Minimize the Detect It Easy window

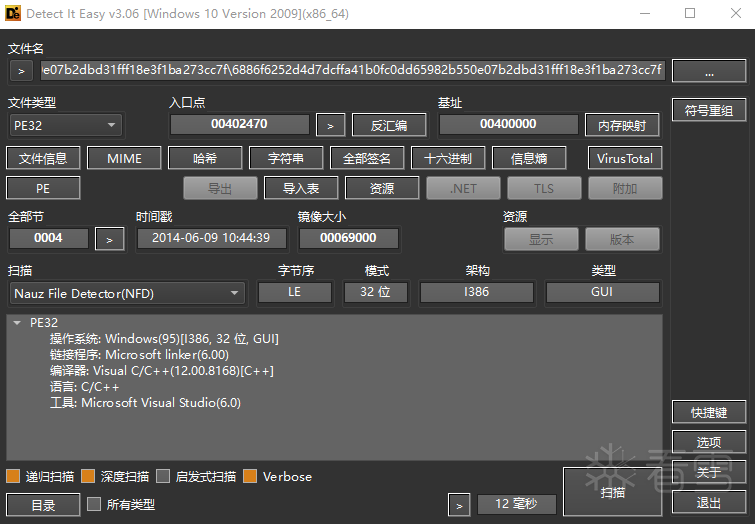645,13
